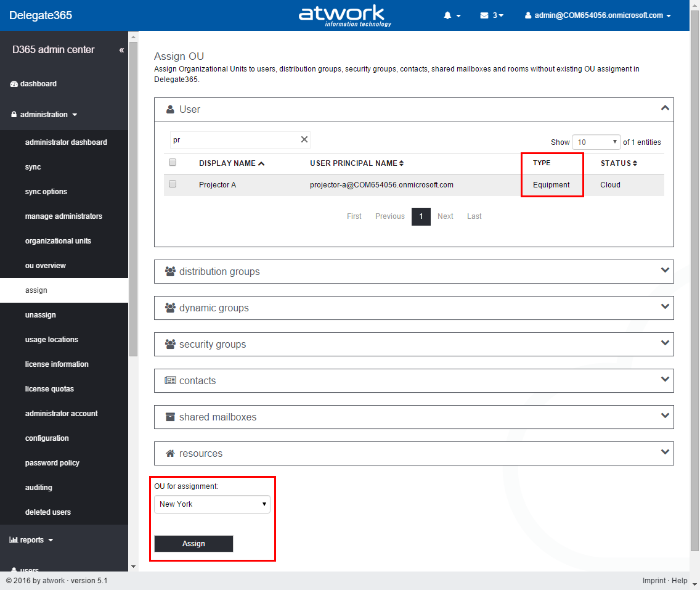
Task: Toggle the select-all checkbox in table header
Action: [173, 163]
